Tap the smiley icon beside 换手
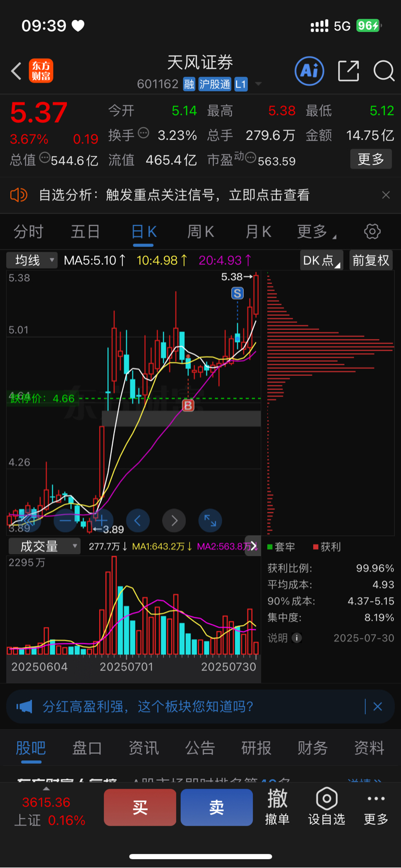Screen dimensions: 401x868 point(144,133)
